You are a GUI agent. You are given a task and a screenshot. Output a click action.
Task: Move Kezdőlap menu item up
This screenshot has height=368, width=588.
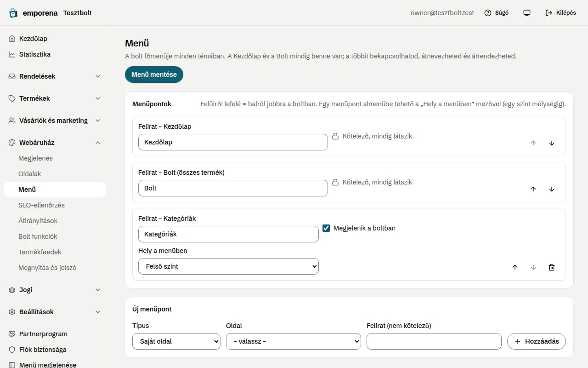point(533,143)
